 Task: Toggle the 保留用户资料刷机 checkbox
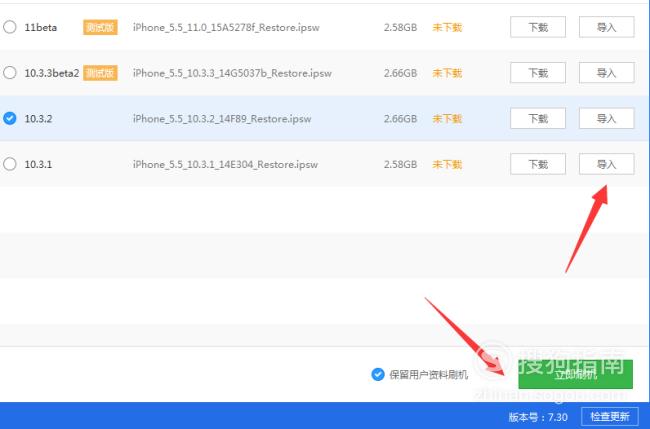pos(378,374)
